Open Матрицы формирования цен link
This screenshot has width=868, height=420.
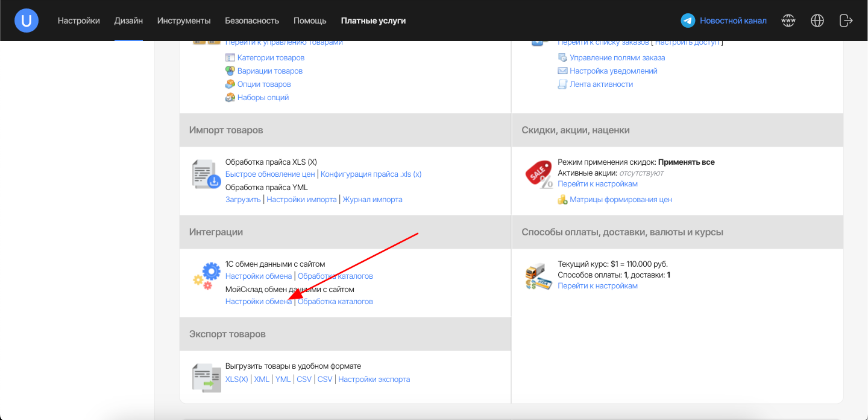[x=620, y=200]
